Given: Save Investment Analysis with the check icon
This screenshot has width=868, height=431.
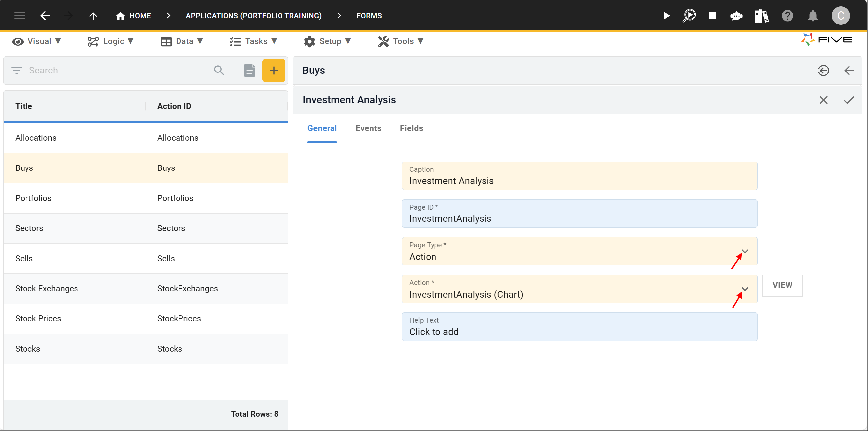Looking at the screenshot, I should pos(849,100).
